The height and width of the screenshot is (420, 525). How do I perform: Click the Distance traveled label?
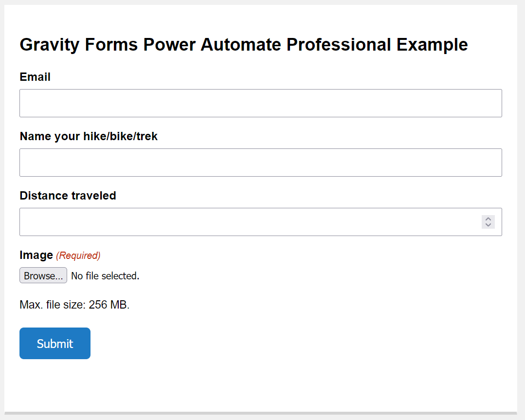coord(68,196)
